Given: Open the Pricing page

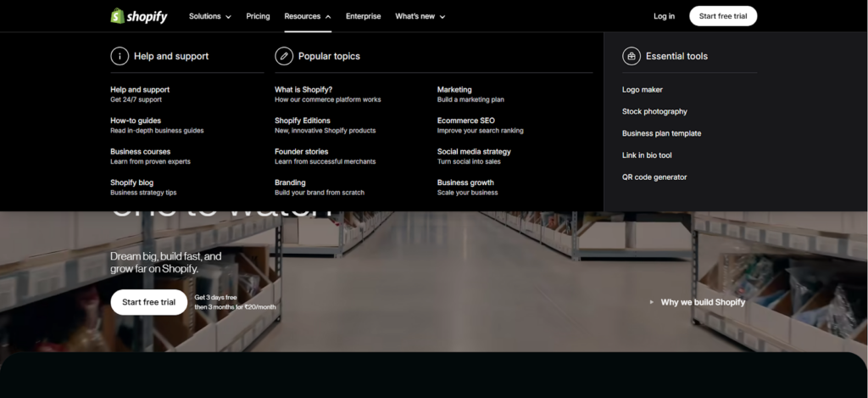Looking at the screenshot, I should pos(258,16).
